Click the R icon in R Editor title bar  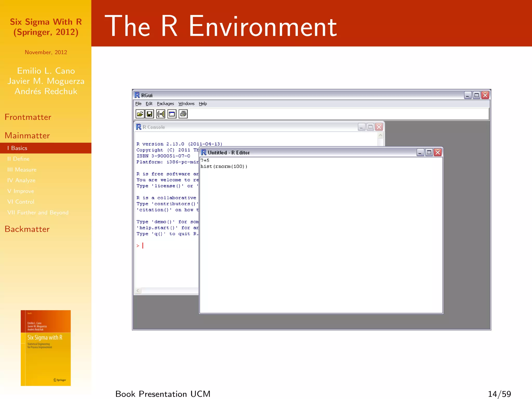[204, 152]
